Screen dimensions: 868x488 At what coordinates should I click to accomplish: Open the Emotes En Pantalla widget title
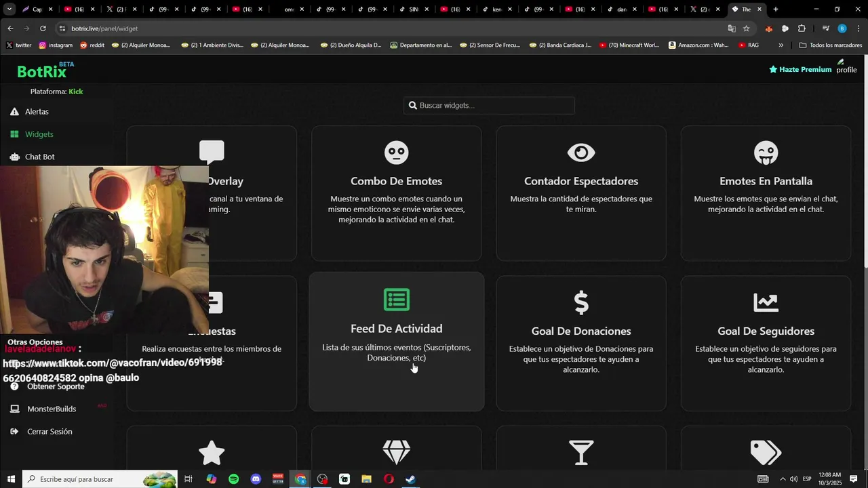pos(766,181)
